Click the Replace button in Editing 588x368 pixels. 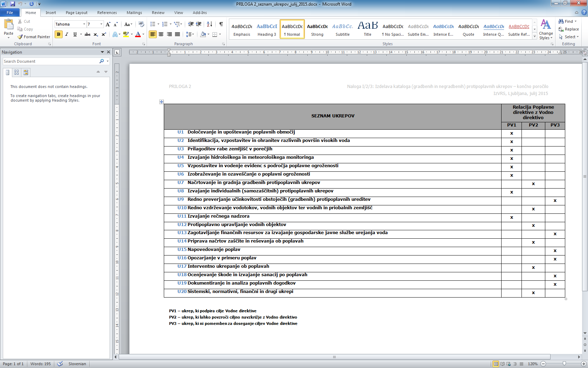[x=569, y=29]
